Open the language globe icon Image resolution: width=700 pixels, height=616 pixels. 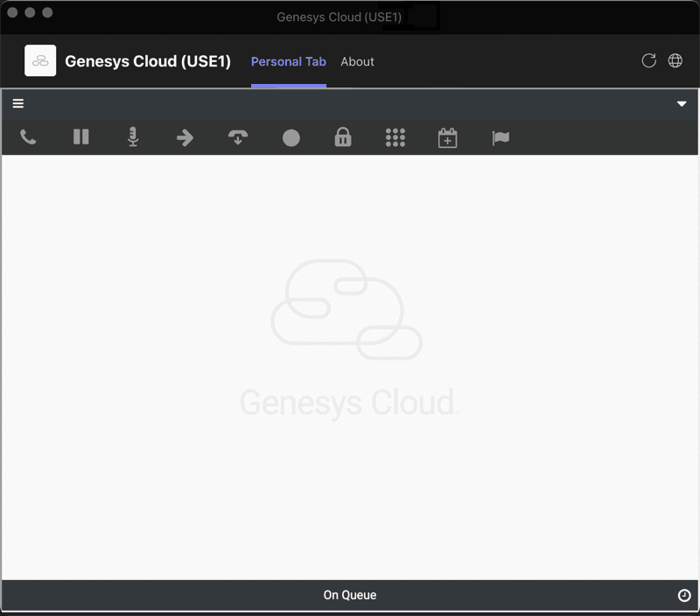(675, 60)
